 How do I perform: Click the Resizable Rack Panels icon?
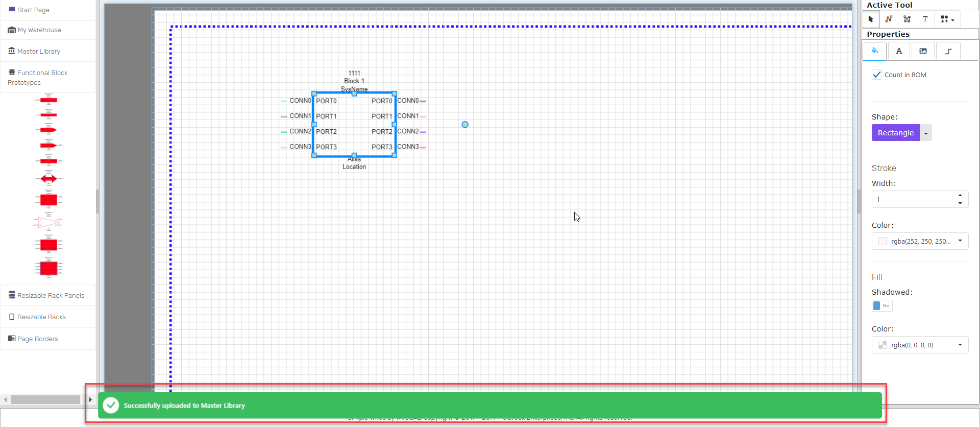click(x=12, y=295)
